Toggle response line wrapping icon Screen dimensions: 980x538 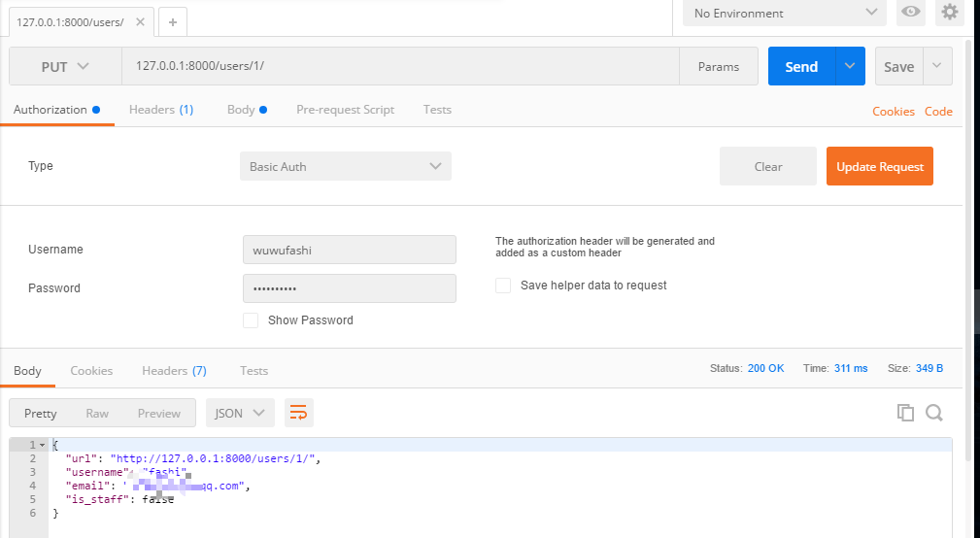(x=299, y=413)
